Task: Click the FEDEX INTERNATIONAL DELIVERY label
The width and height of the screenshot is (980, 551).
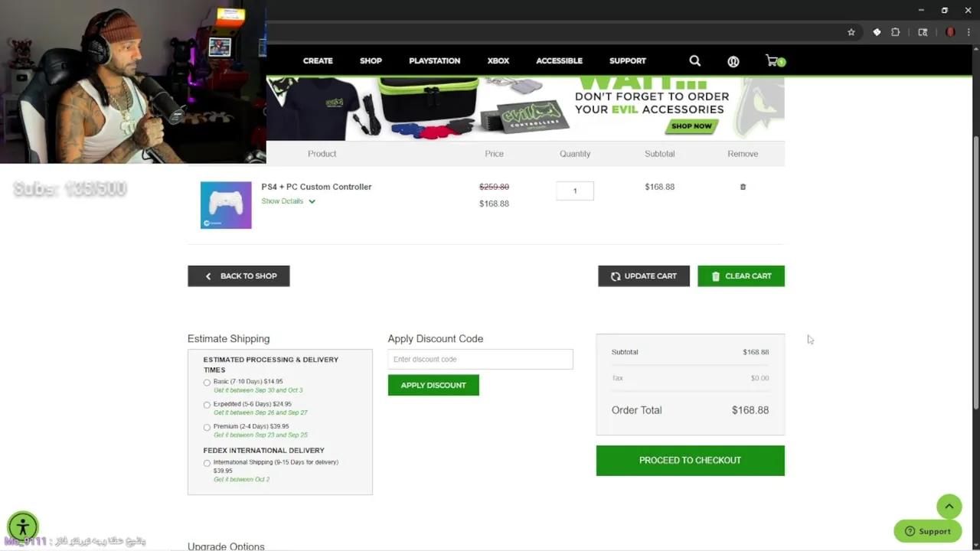Action: 263,450
